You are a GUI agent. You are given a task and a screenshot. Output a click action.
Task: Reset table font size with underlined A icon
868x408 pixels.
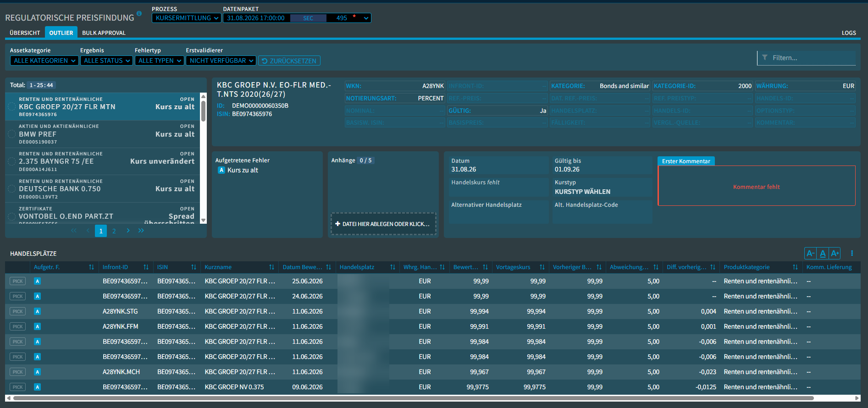coord(823,253)
